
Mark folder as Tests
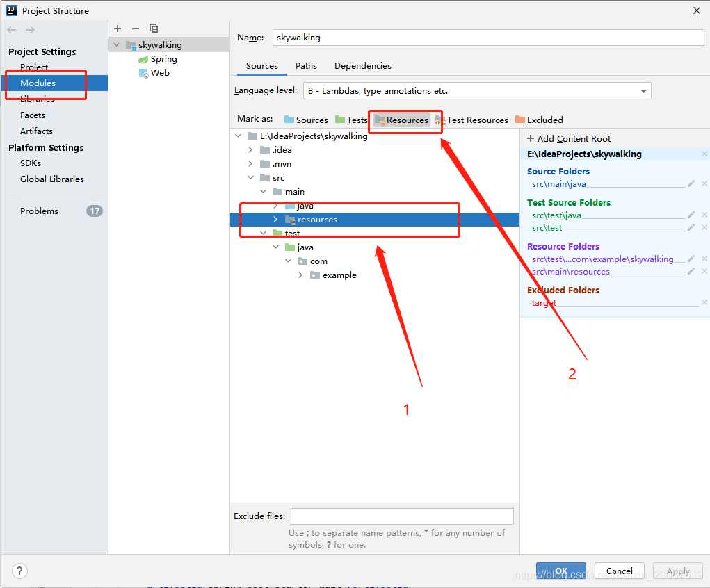point(351,120)
